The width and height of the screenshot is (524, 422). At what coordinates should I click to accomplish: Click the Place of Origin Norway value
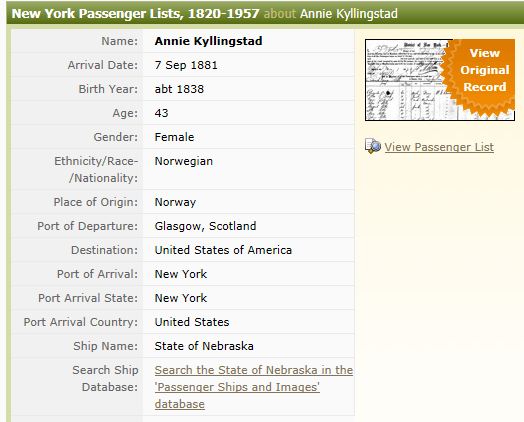coord(175,202)
